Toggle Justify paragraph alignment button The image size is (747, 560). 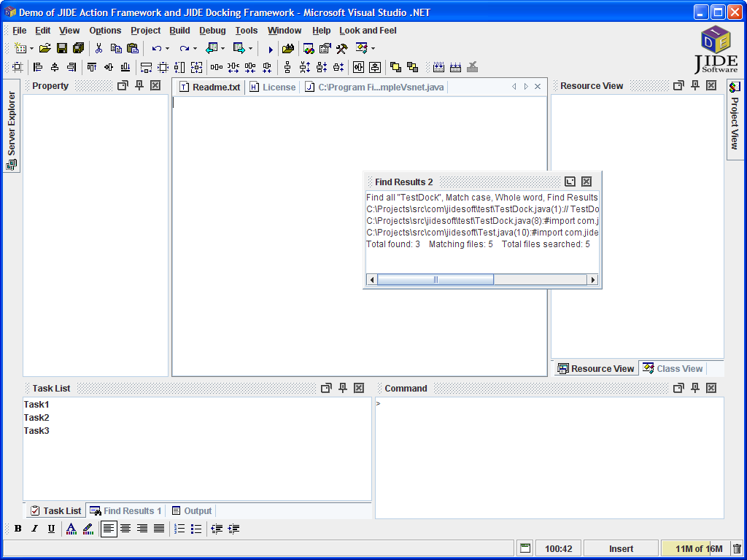click(159, 529)
